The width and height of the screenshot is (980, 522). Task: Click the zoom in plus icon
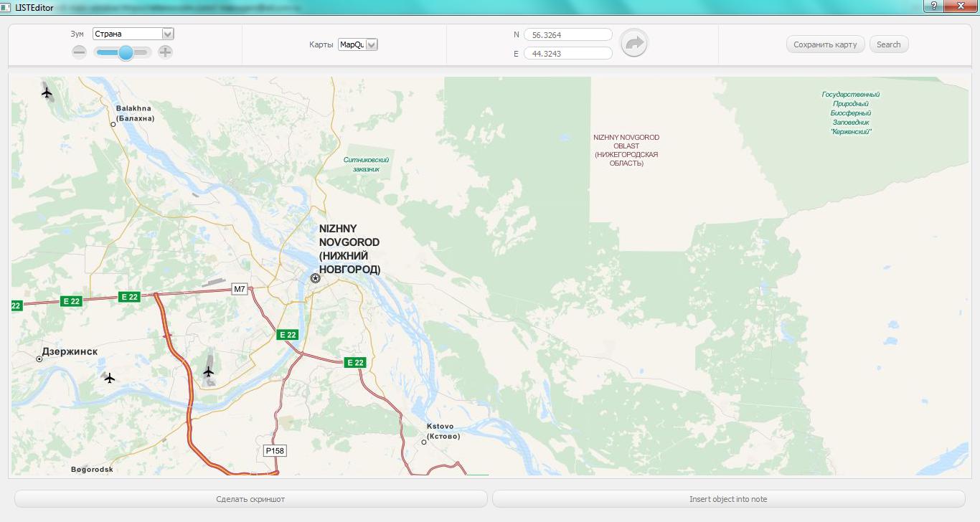click(165, 52)
